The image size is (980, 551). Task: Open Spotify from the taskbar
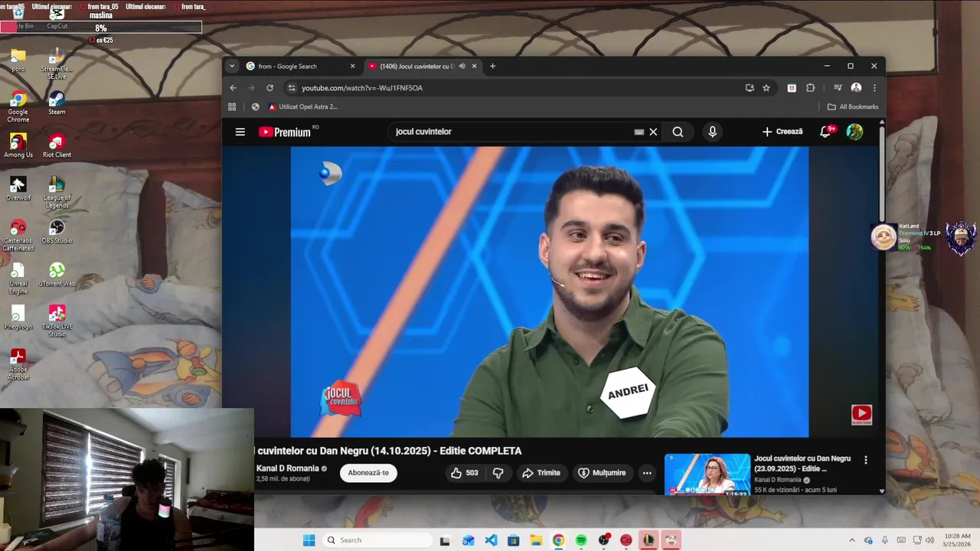(x=581, y=540)
